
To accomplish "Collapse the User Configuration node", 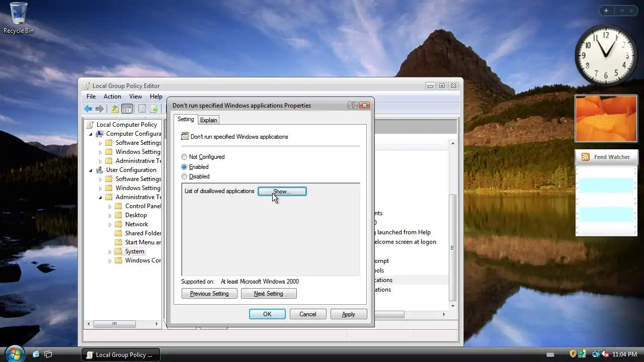I will [x=91, y=170].
